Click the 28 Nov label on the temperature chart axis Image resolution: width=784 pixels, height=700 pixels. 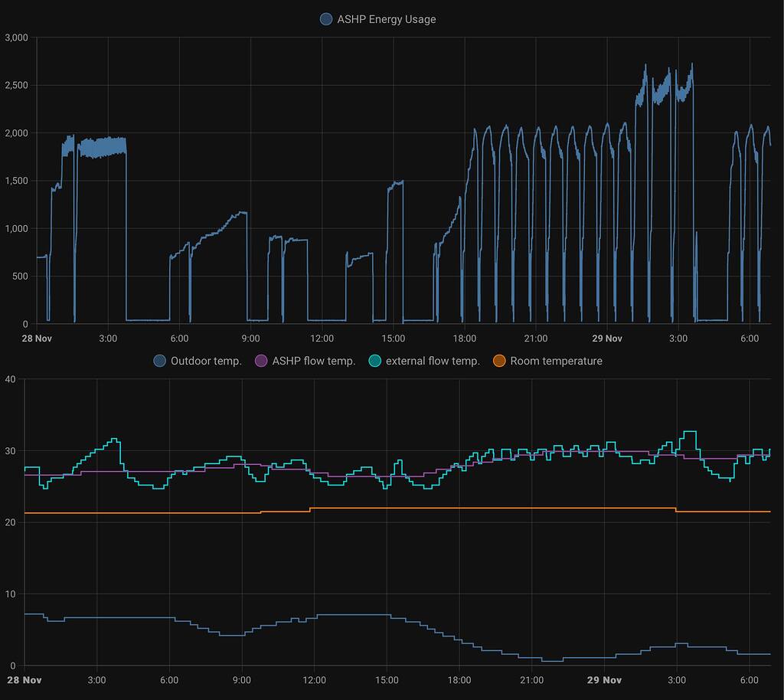[24, 679]
